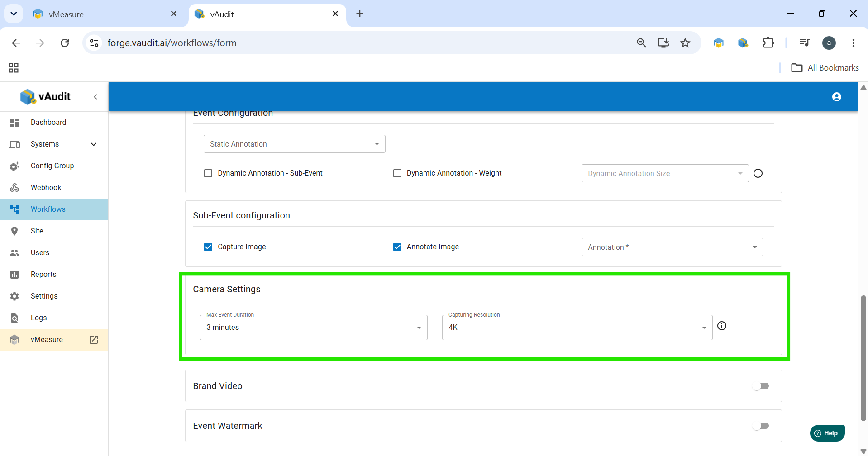Open Site menu item
This screenshot has width=868, height=456.
click(x=37, y=231)
